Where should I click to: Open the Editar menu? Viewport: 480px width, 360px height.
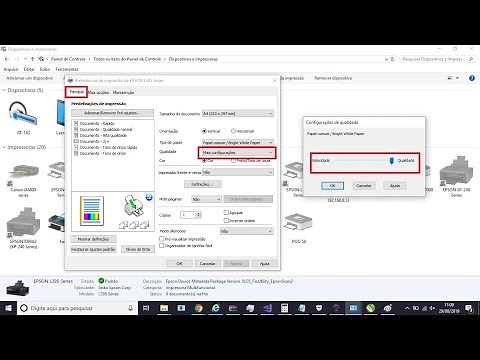click(x=29, y=69)
